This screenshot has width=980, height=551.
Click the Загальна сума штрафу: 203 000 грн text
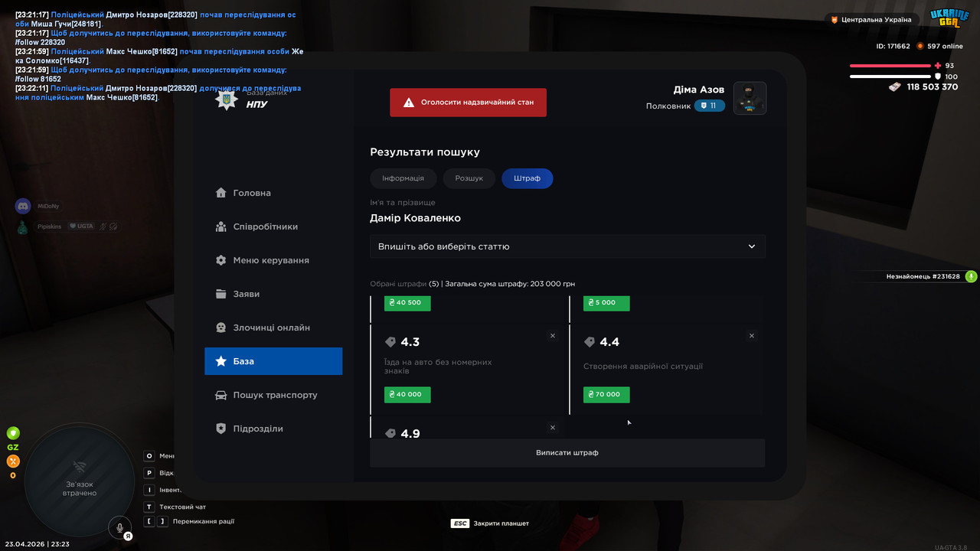click(510, 284)
